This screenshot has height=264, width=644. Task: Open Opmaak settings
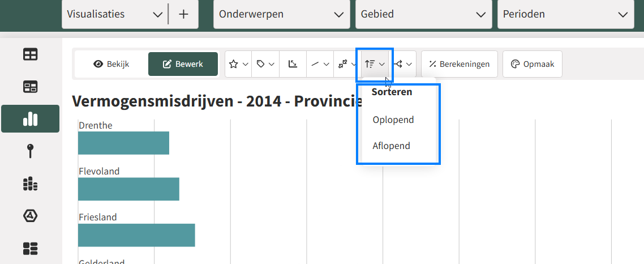[x=533, y=64]
